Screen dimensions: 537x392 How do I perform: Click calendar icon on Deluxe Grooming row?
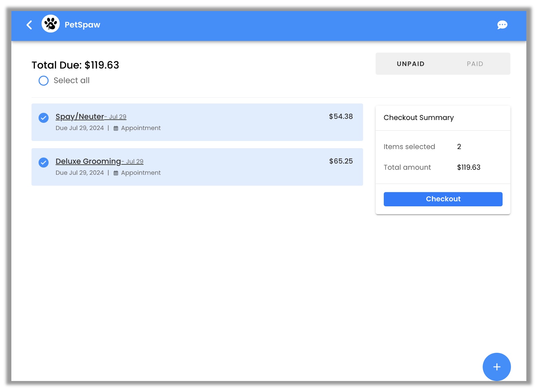[x=116, y=173]
